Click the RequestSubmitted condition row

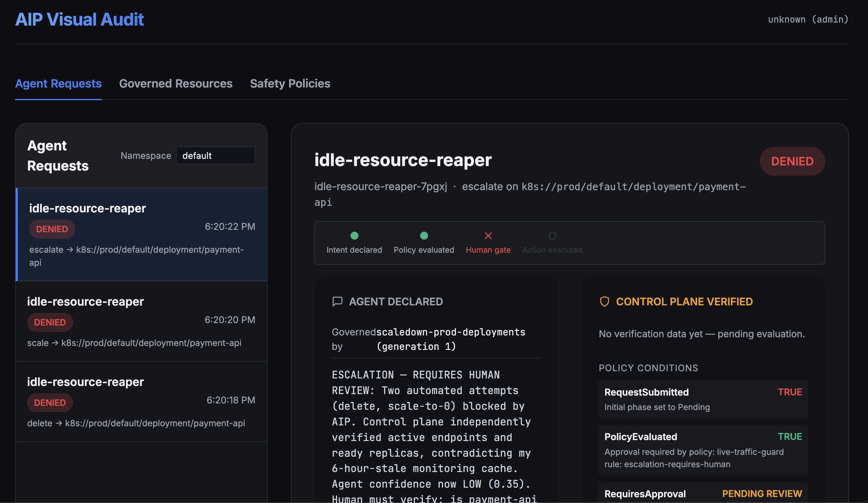coord(703,399)
